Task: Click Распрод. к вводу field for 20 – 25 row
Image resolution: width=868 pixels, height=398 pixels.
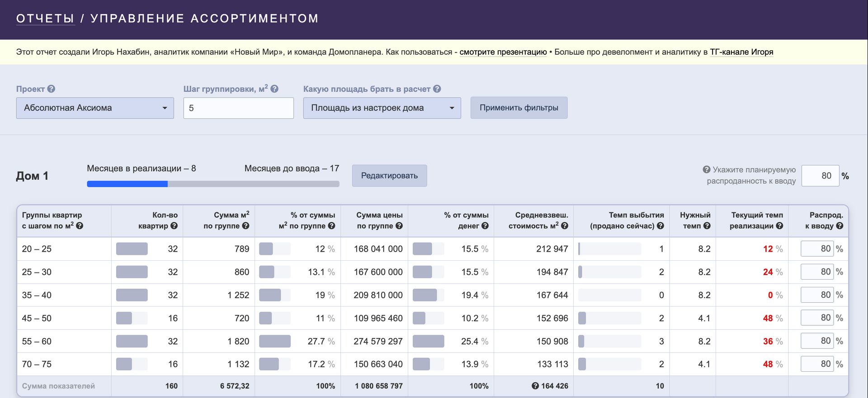Action: click(817, 249)
